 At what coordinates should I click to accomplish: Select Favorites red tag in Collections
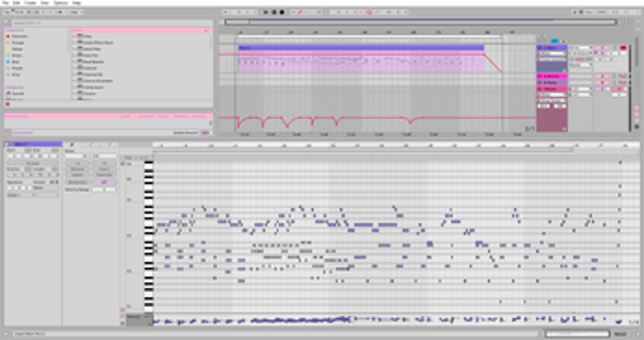(x=8, y=37)
